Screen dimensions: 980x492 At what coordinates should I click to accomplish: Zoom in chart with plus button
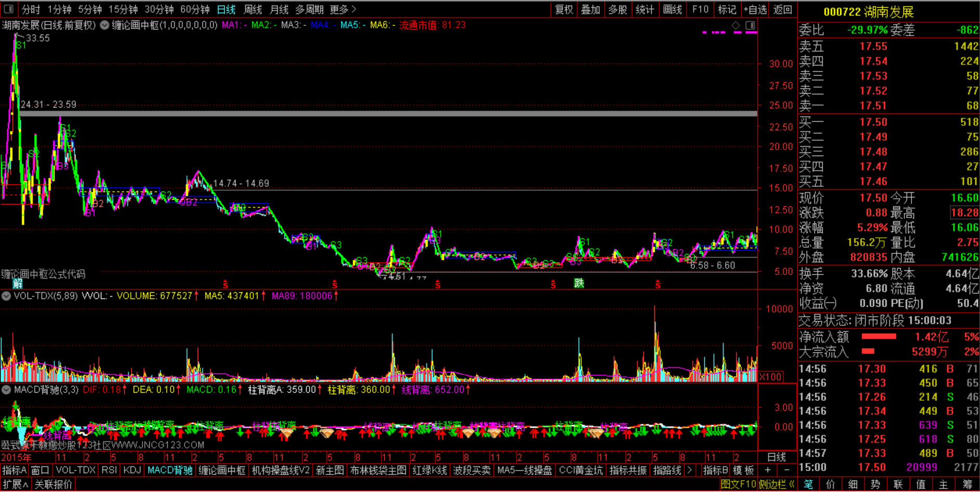coord(768,470)
